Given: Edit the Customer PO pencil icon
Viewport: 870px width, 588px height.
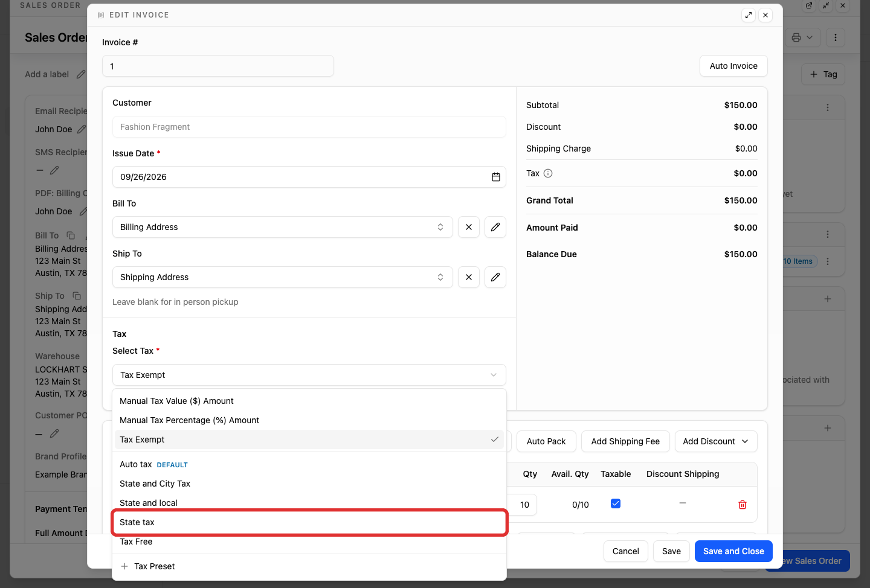Looking at the screenshot, I should tap(54, 433).
